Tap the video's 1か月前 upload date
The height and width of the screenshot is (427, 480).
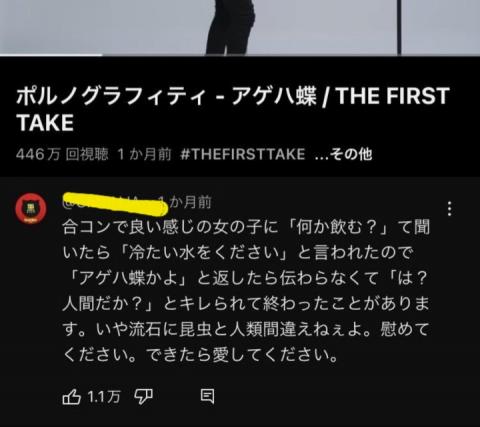[x=144, y=154]
